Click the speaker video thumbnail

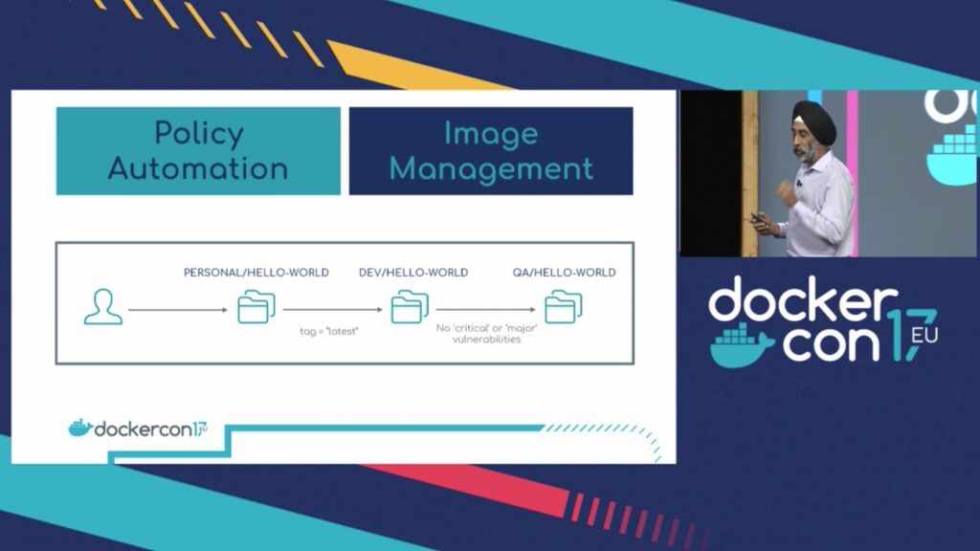(x=828, y=173)
